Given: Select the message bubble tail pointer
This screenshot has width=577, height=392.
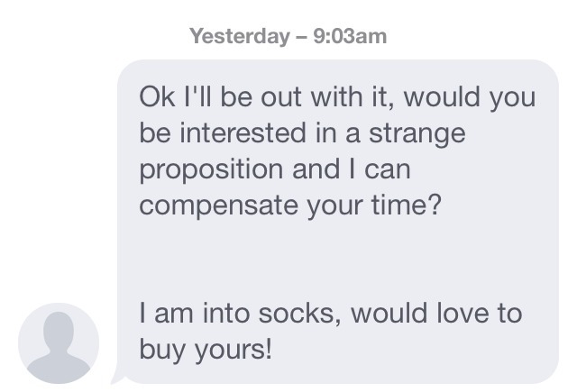Looking at the screenshot, I should [118, 375].
